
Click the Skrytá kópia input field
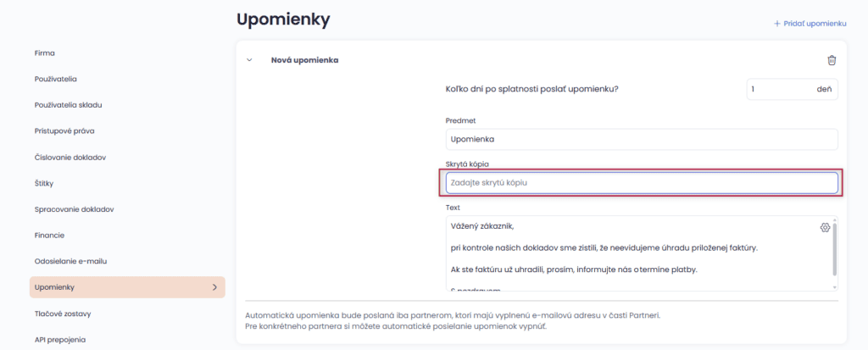pos(641,182)
